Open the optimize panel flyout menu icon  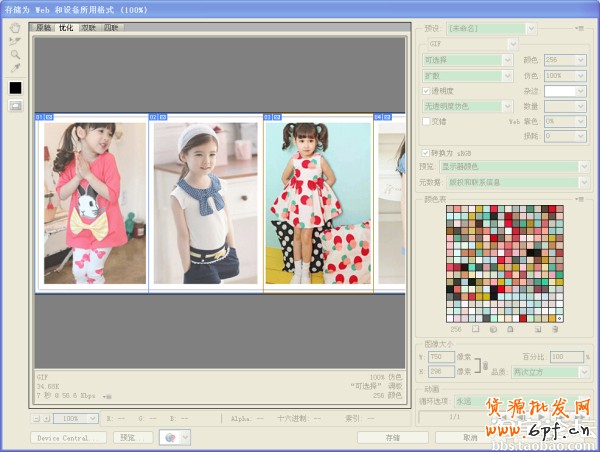click(580, 29)
